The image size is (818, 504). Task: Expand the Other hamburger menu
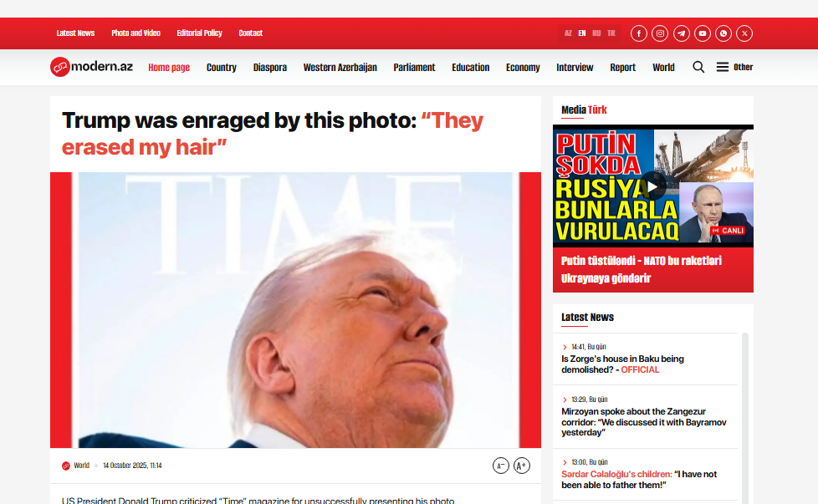click(x=734, y=67)
